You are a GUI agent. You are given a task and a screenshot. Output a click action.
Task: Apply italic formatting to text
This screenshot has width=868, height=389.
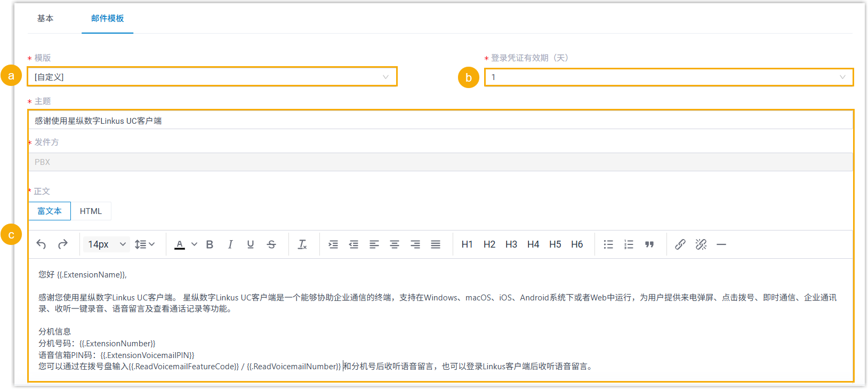point(230,244)
